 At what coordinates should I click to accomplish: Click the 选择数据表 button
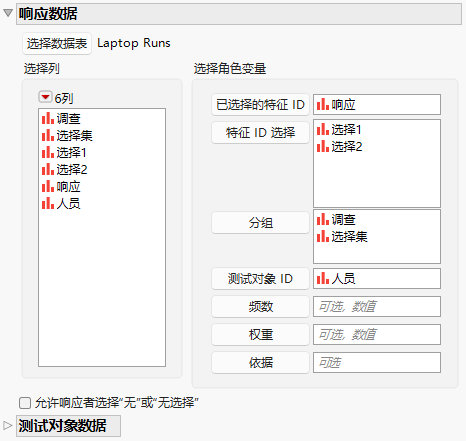click(57, 44)
